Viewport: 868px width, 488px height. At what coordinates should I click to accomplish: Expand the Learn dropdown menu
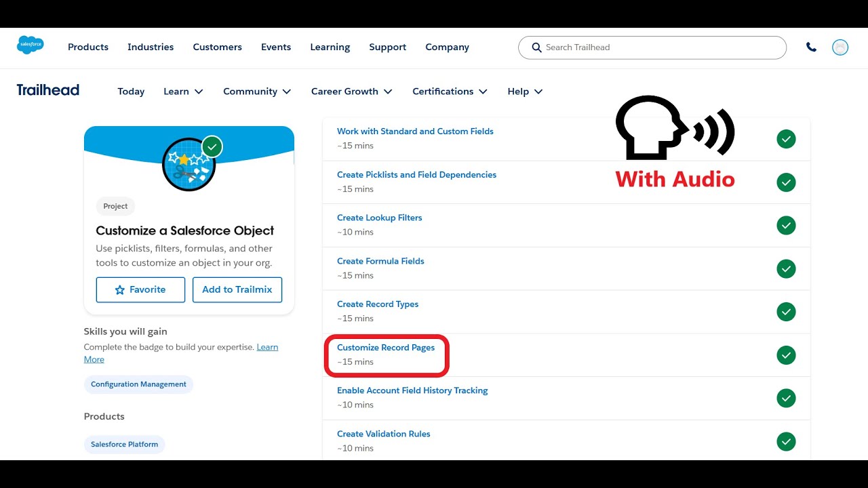(x=183, y=91)
